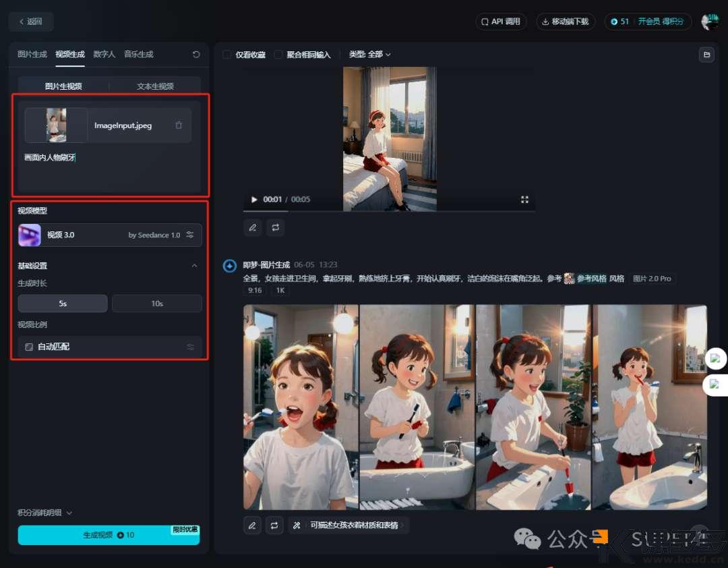728x568 pixels.
Task: Click the video progress bar
Action: [389, 211]
